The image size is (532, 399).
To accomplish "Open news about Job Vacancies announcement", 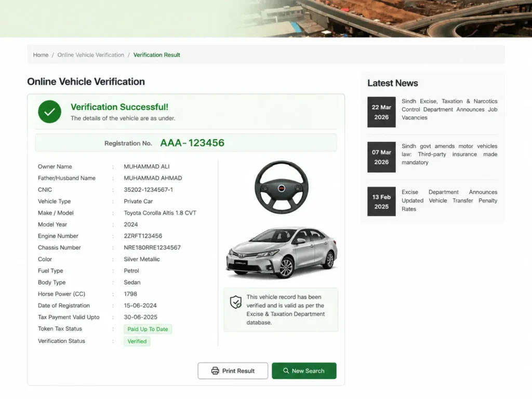I will [x=449, y=109].
